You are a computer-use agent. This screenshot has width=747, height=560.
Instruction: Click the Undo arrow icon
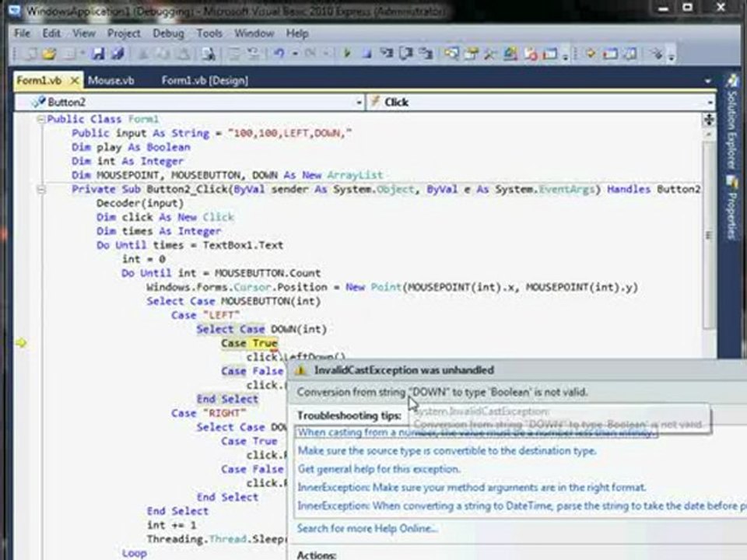(x=279, y=54)
